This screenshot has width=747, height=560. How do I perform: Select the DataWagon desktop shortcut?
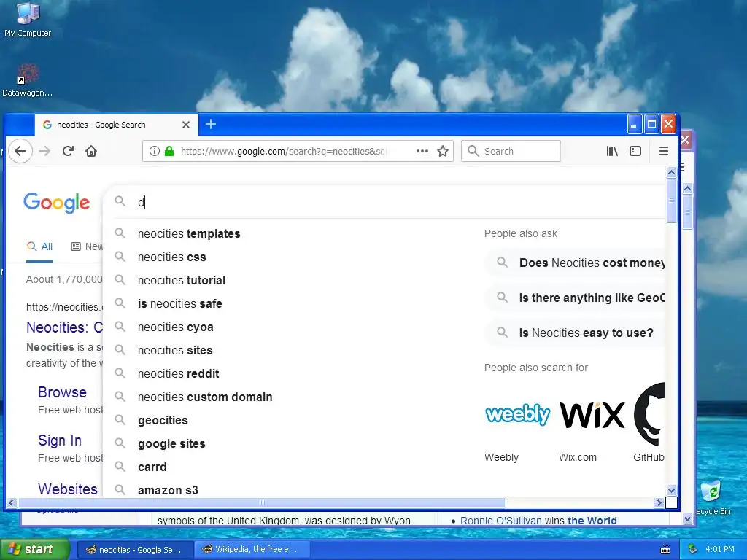click(x=28, y=80)
